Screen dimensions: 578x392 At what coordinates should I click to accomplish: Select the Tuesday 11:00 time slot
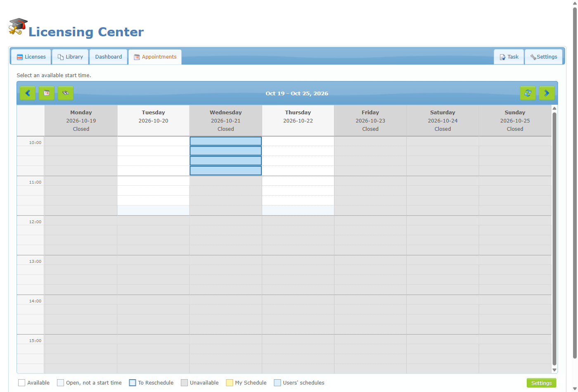point(153,181)
